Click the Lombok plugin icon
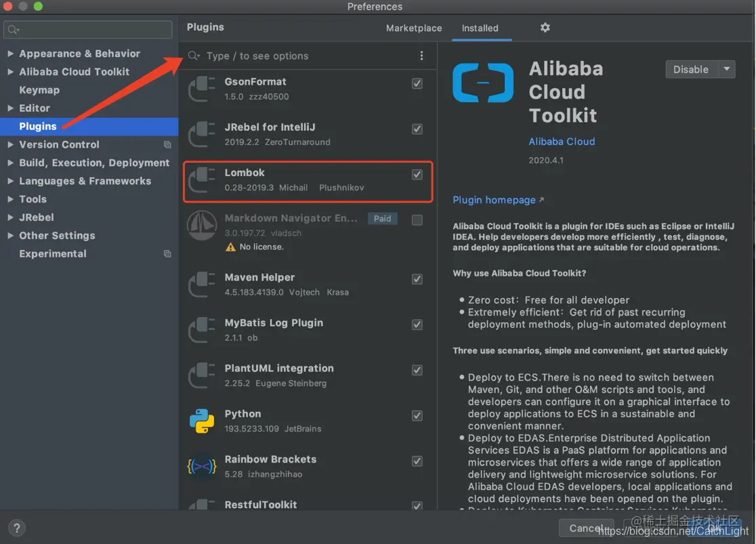 tap(202, 180)
